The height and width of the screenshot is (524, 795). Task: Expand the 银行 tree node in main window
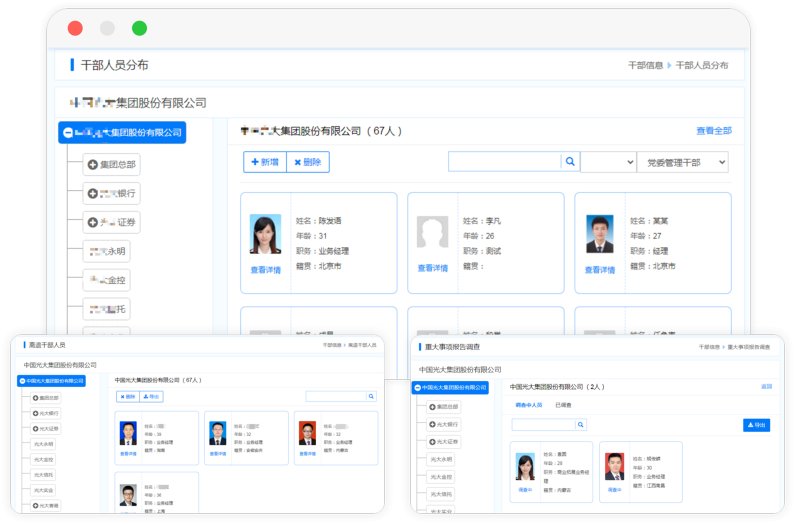(92, 194)
